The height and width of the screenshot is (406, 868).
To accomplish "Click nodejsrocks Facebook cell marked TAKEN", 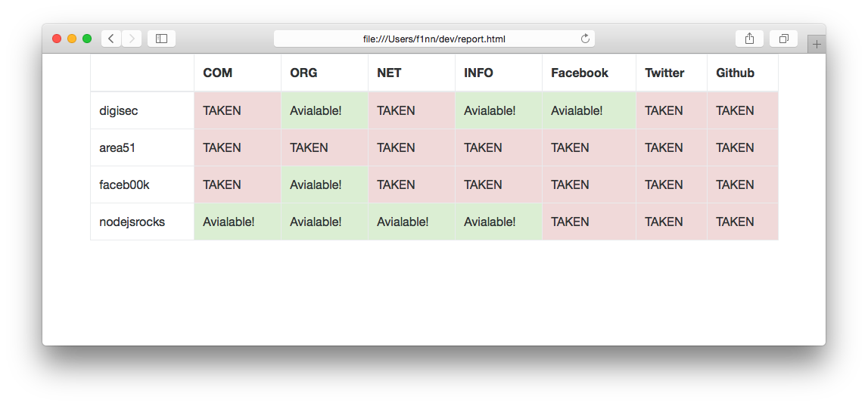I will [589, 222].
